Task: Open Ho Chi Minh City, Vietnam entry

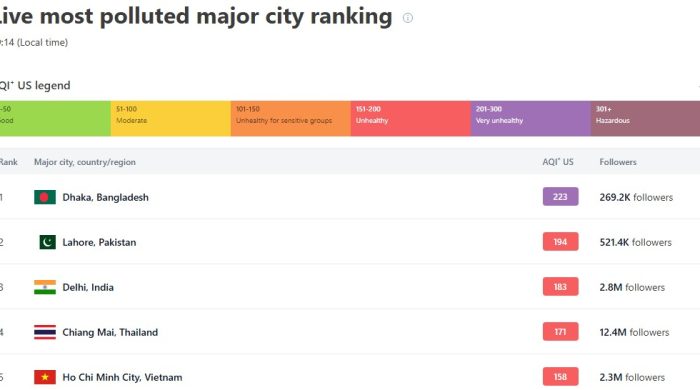Action: 122,378
